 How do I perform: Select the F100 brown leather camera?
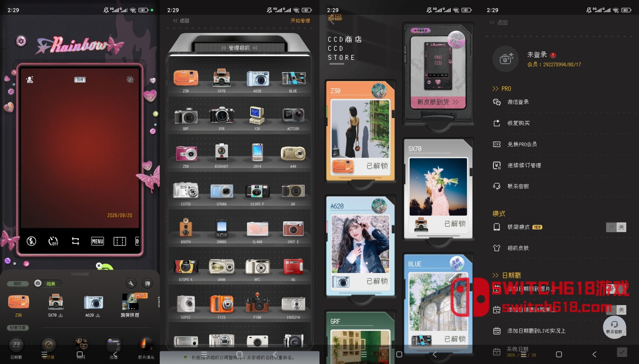tap(257, 306)
